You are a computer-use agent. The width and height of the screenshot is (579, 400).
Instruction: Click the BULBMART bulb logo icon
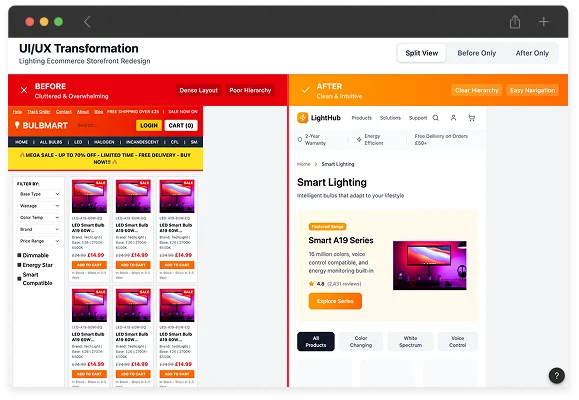click(17, 125)
